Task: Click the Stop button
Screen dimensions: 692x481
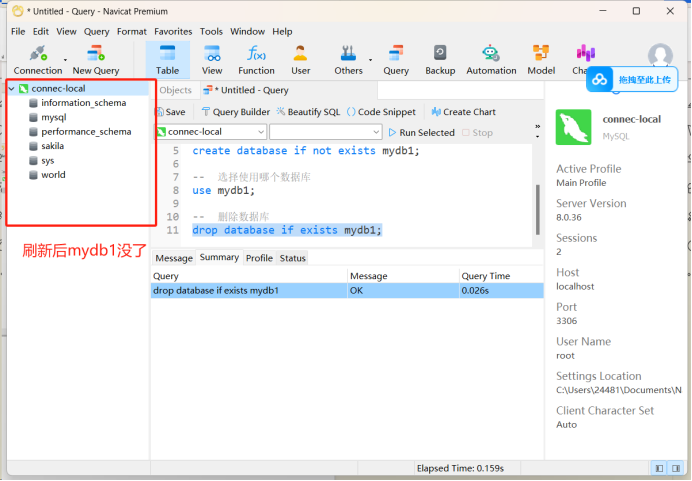Action: tap(477, 133)
